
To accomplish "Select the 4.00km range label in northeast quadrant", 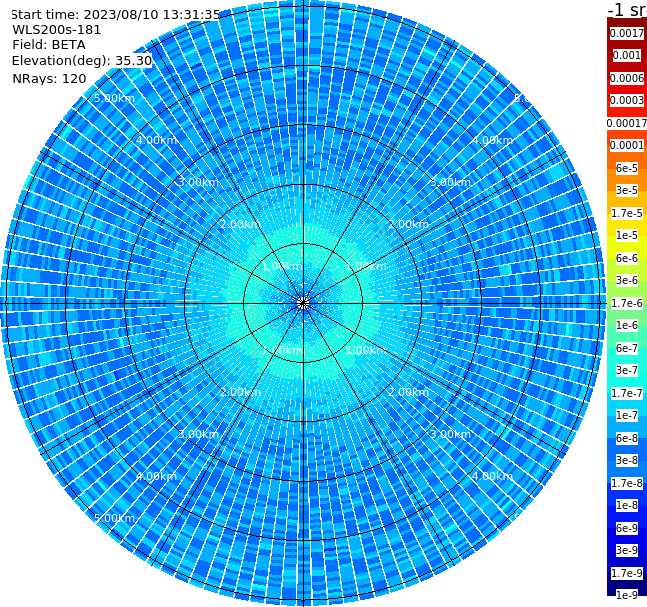I will coord(492,140).
